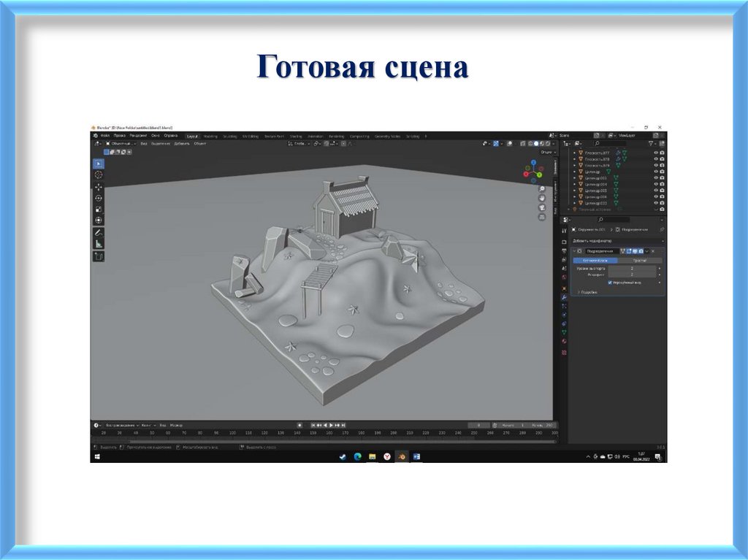
Task: Open the Edit (Правка) menu
Action: pos(120,136)
